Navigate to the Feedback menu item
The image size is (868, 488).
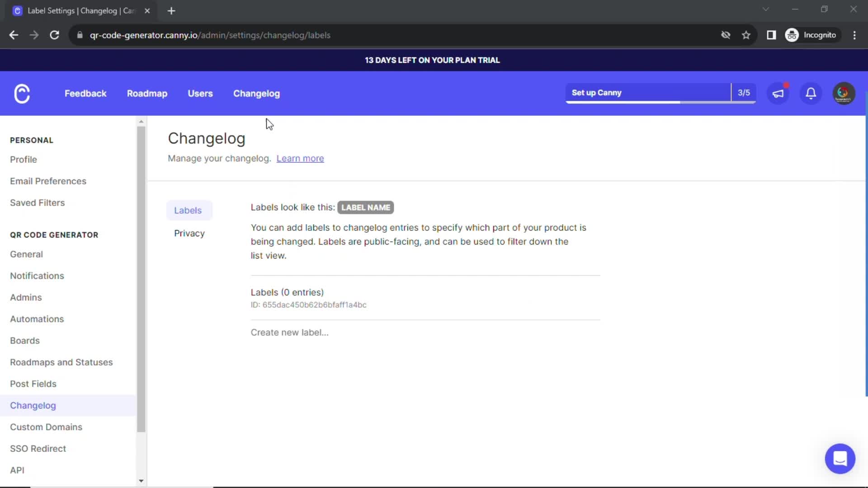click(86, 93)
